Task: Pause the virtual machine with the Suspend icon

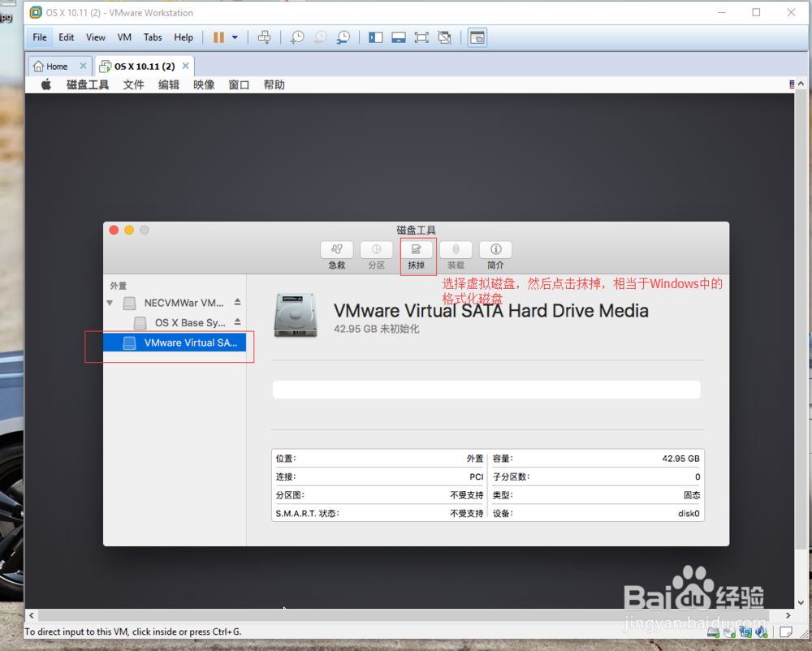Action: (218, 37)
